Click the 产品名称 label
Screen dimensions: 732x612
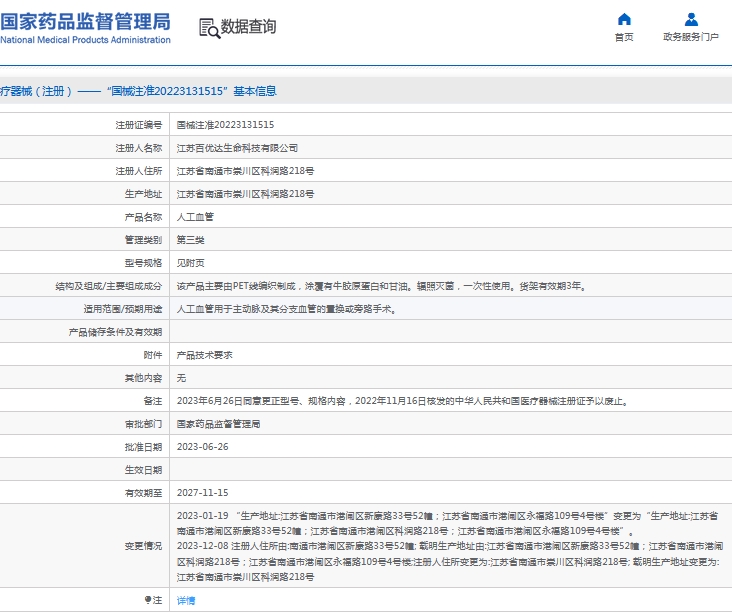tap(143, 217)
